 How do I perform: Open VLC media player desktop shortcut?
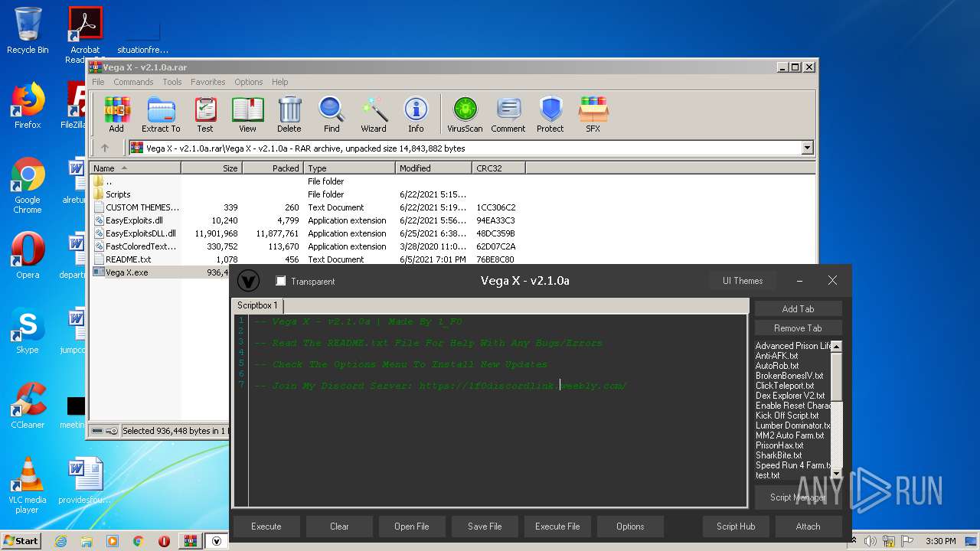(28, 485)
